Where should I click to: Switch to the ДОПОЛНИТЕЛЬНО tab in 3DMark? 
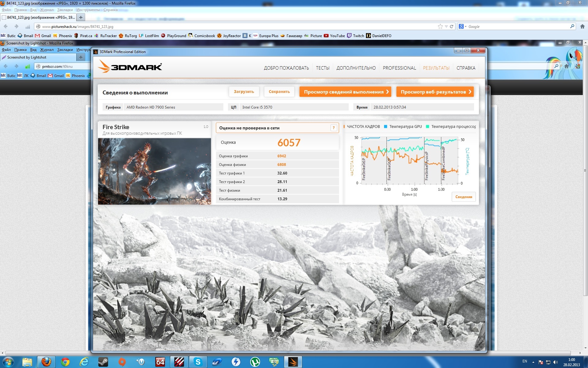[x=356, y=68]
